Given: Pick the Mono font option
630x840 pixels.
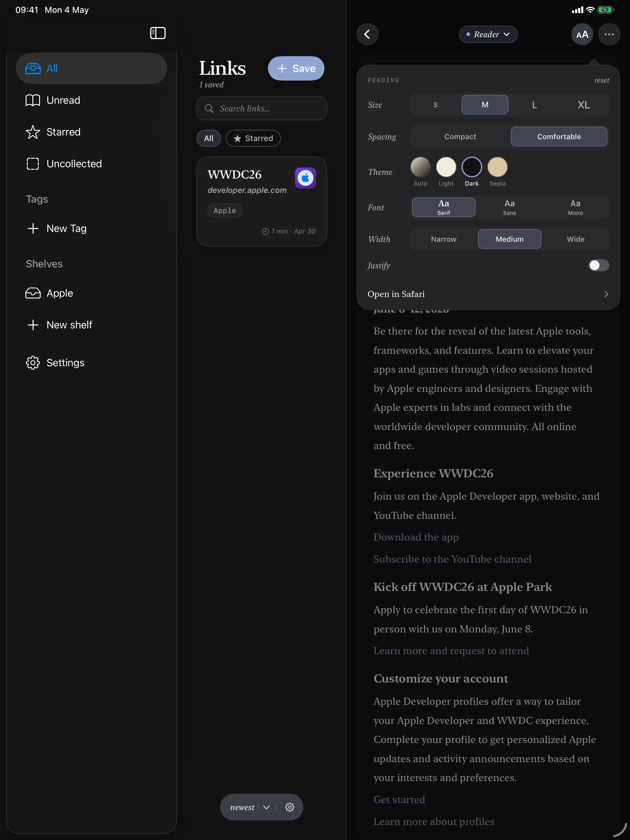Looking at the screenshot, I should (x=575, y=207).
